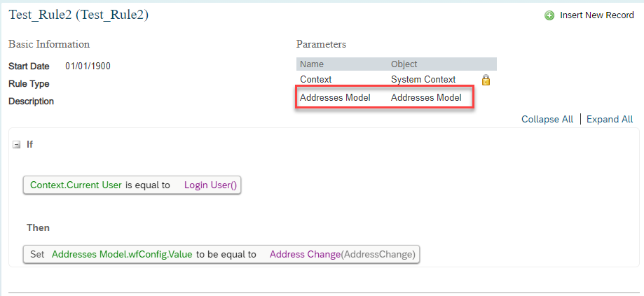Click the Login User() function value
The height and width of the screenshot is (296, 644).
(x=211, y=185)
